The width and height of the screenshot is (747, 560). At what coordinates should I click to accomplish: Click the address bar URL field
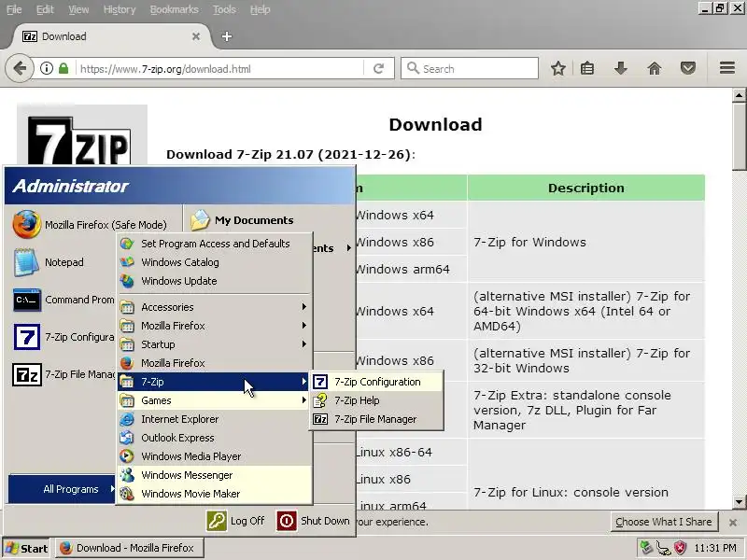tap(220, 69)
